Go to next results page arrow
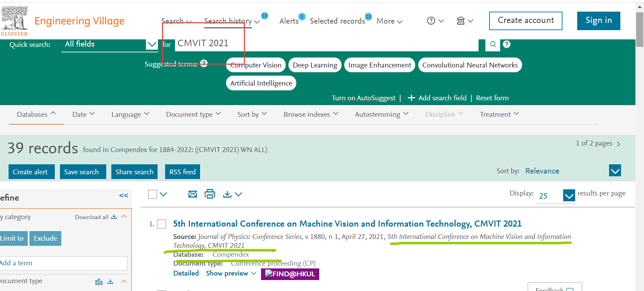Image resolution: width=644 pixels, height=291 pixels. point(618,144)
